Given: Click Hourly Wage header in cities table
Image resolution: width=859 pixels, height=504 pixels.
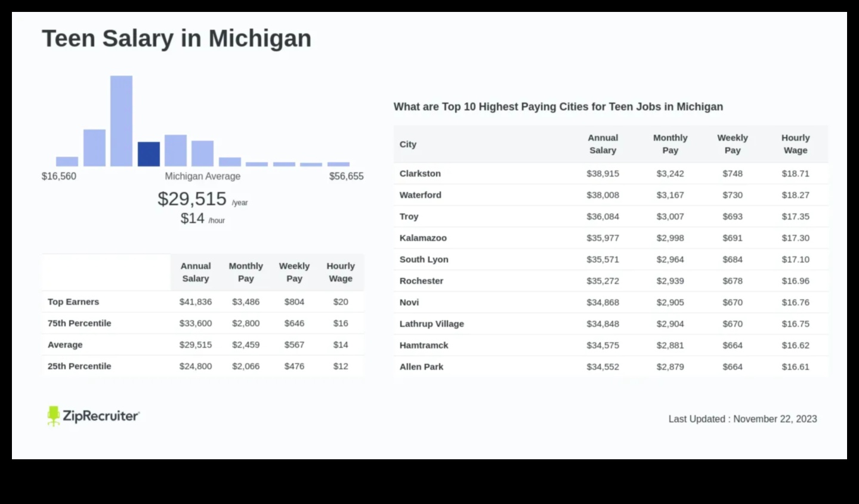Looking at the screenshot, I should click(796, 144).
